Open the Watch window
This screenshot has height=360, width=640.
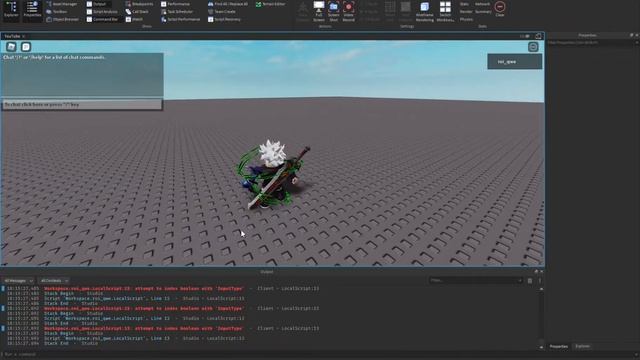[134, 19]
